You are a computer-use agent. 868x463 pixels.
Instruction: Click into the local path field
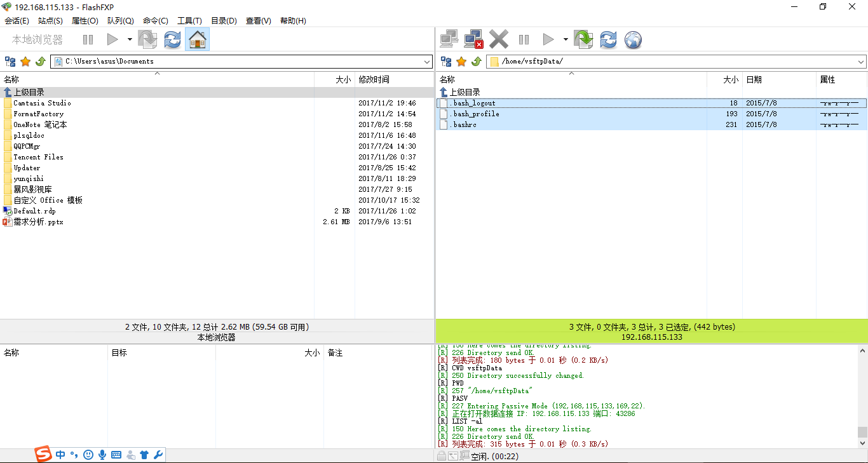click(241, 62)
